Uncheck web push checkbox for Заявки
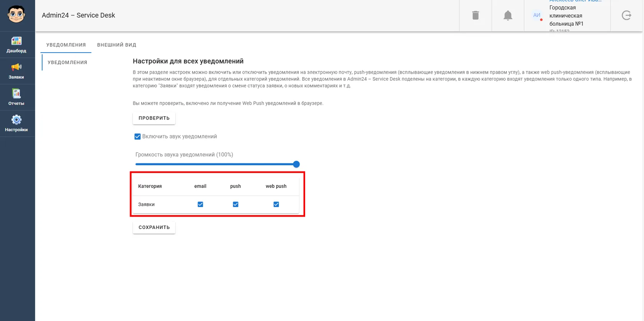The height and width of the screenshot is (321, 644). coord(276,204)
